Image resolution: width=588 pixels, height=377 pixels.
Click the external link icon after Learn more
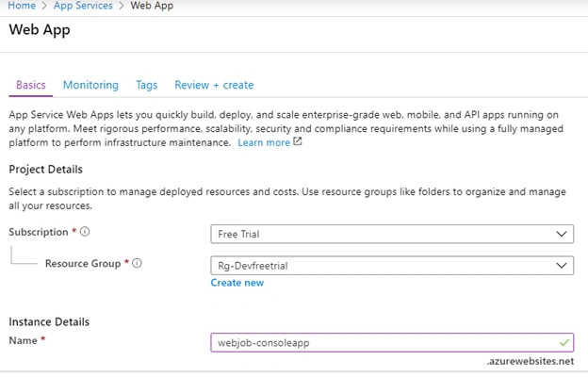click(298, 141)
